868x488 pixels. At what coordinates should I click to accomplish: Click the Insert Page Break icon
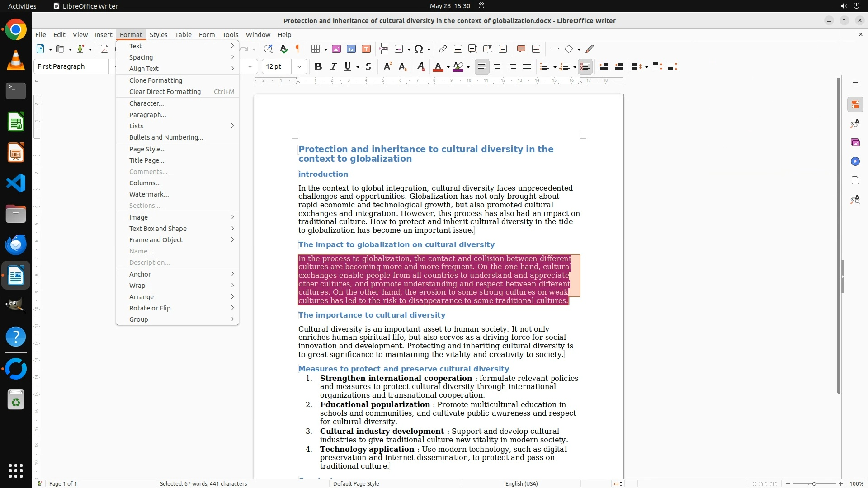click(x=384, y=49)
